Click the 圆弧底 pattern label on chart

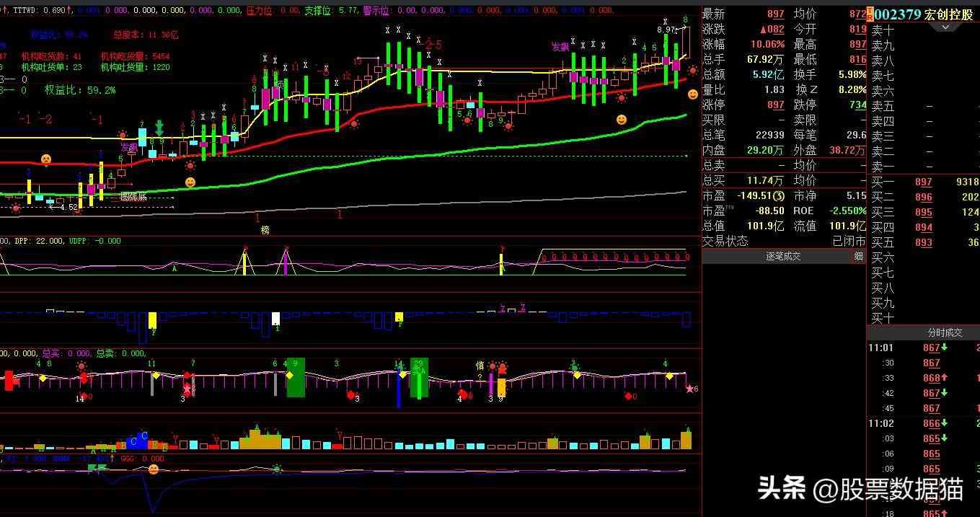pos(133,196)
